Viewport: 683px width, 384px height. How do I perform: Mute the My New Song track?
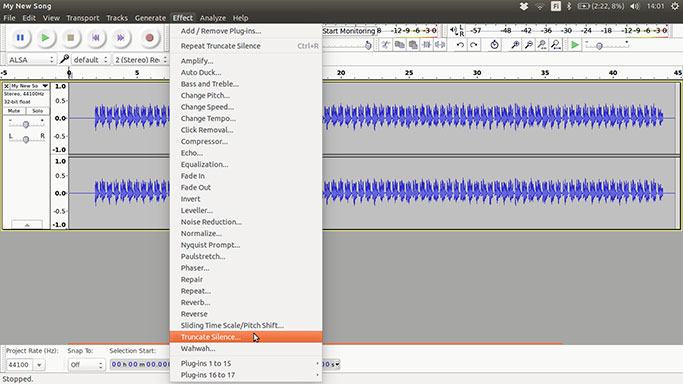(x=14, y=111)
